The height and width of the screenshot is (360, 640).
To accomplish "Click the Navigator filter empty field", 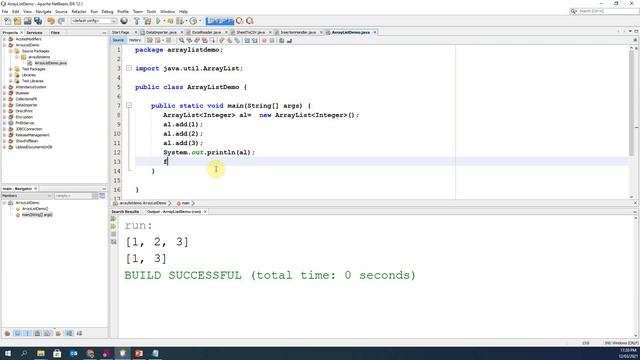I will (73, 196).
